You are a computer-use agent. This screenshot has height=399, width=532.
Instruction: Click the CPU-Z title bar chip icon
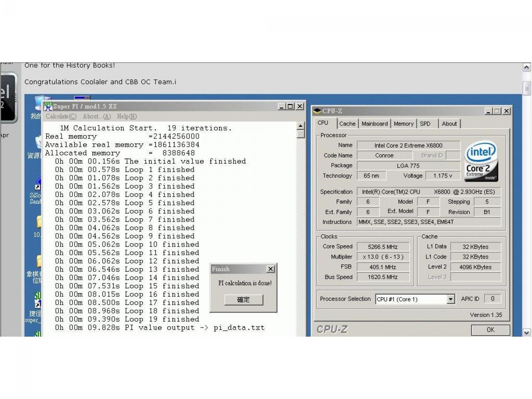[317, 111]
